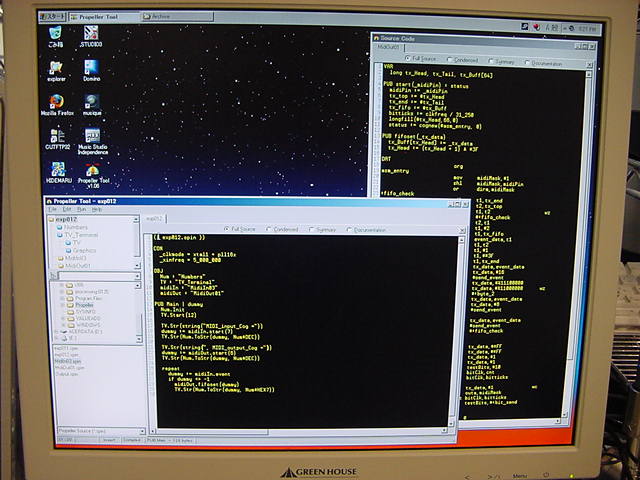
Task: Select the TV child object in tree
Action: pos(73,243)
